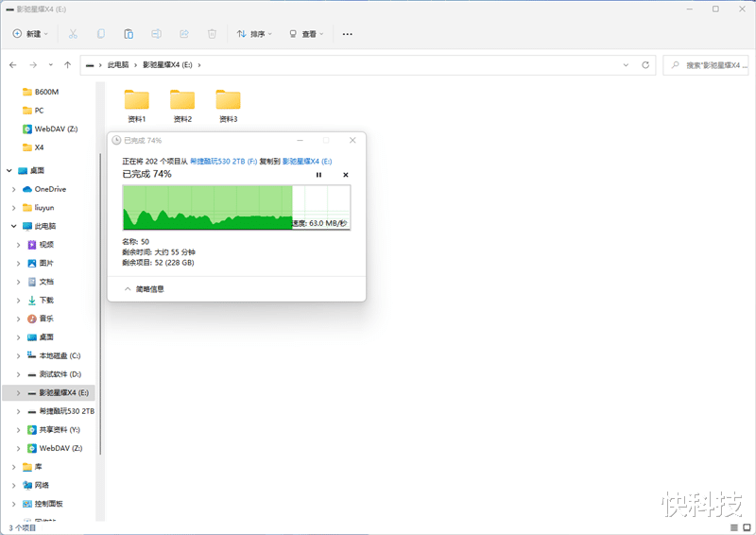This screenshot has height=535, width=756.
Task: Collapse the 此电脑 tree node
Action: pyautogui.click(x=13, y=226)
